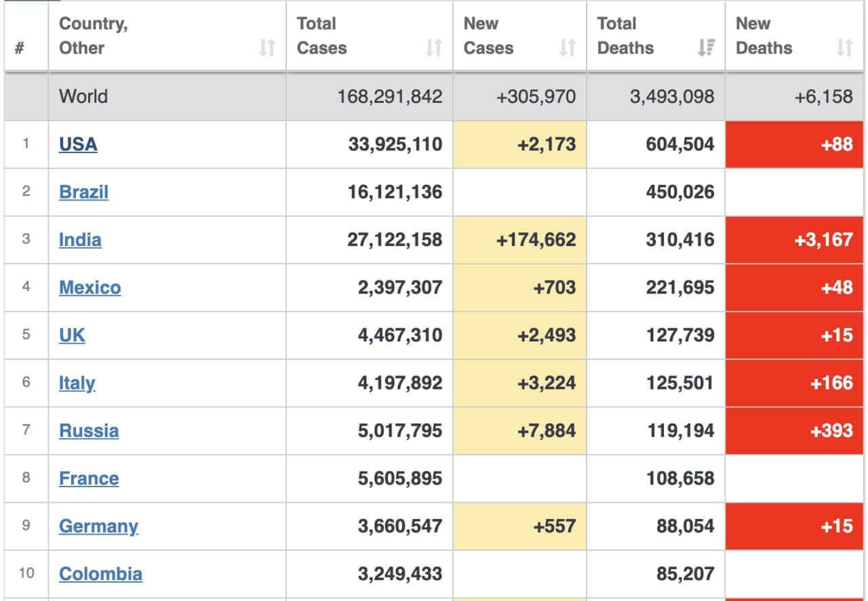Select World total cases 168,291,842
This screenshot has height=601, width=868.
390,96
